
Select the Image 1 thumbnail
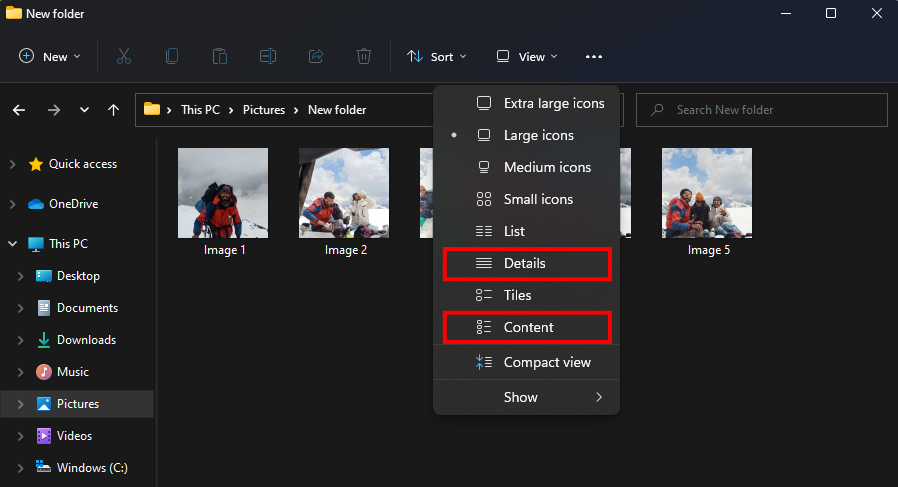click(x=223, y=193)
